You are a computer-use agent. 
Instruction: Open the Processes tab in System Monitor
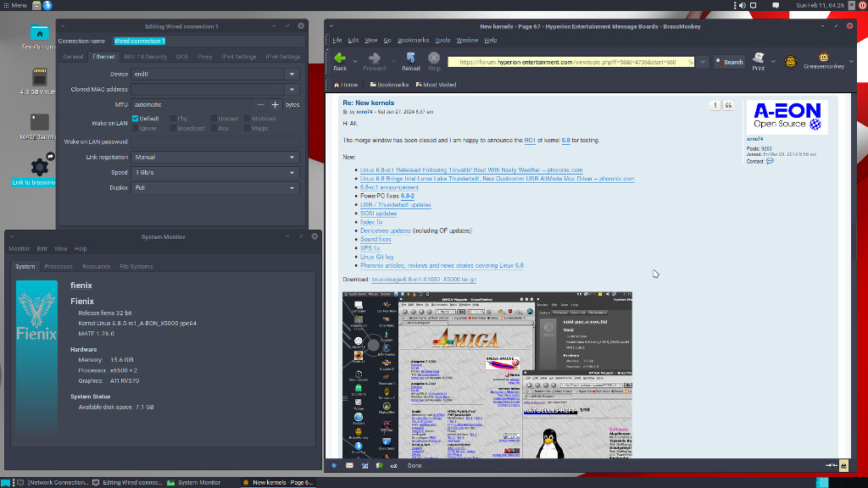coord(58,266)
